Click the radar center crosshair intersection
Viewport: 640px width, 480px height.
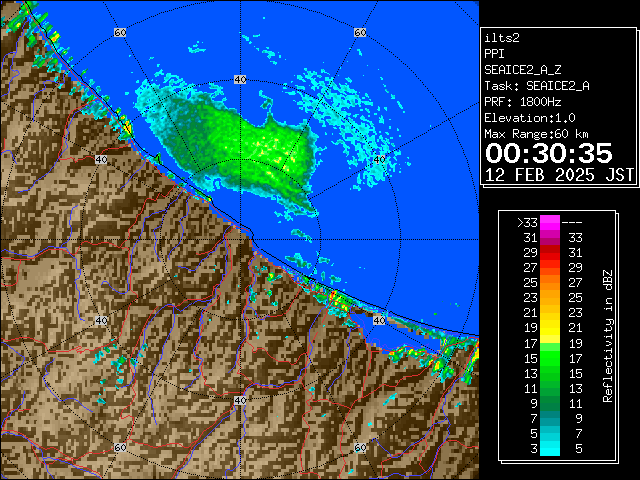[x=240, y=240]
